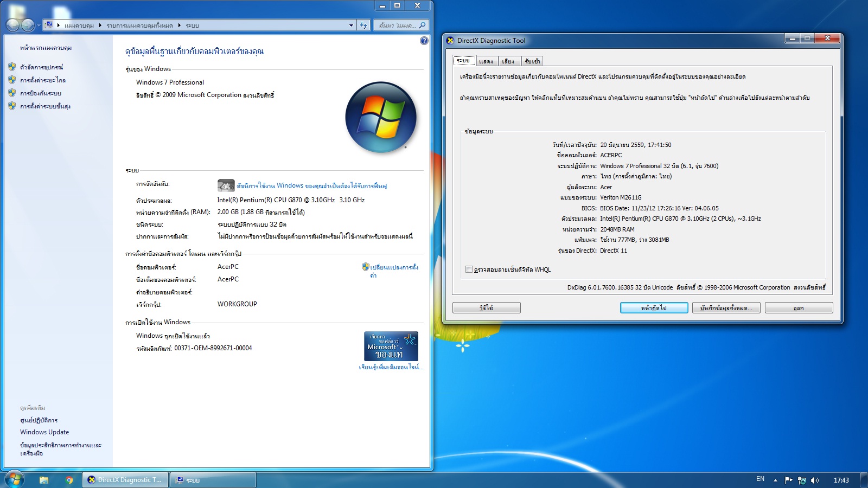Click the Forward arrow in the Control Panel window
Image resolution: width=868 pixels, height=488 pixels.
coord(28,25)
